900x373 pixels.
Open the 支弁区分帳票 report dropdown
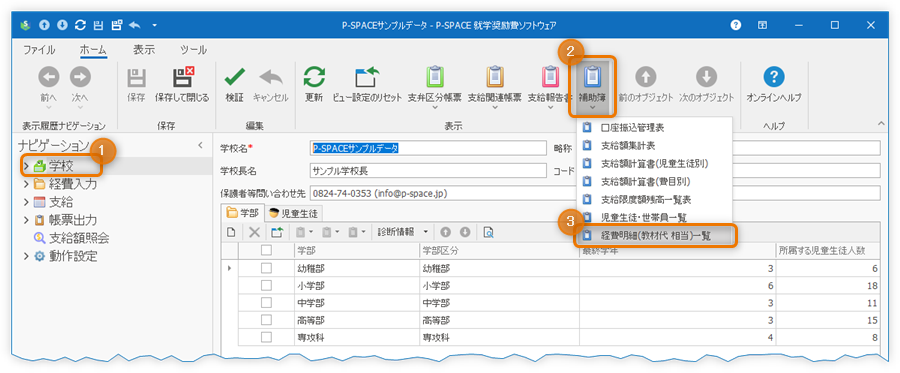[x=435, y=87]
